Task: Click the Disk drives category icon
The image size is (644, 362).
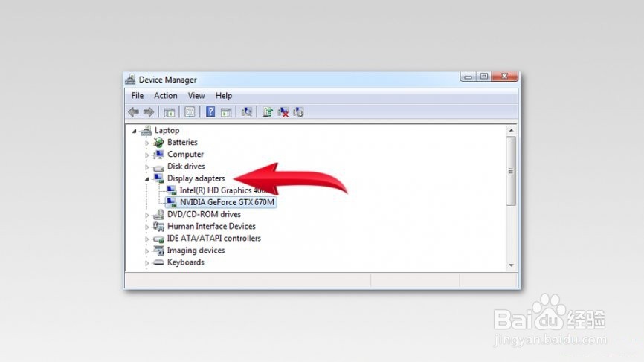Action: pyautogui.click(x=158, y=167)
